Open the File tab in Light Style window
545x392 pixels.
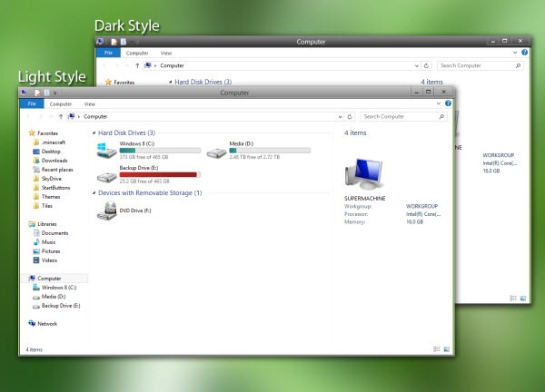pyautogui.click(x=32, y=103)
